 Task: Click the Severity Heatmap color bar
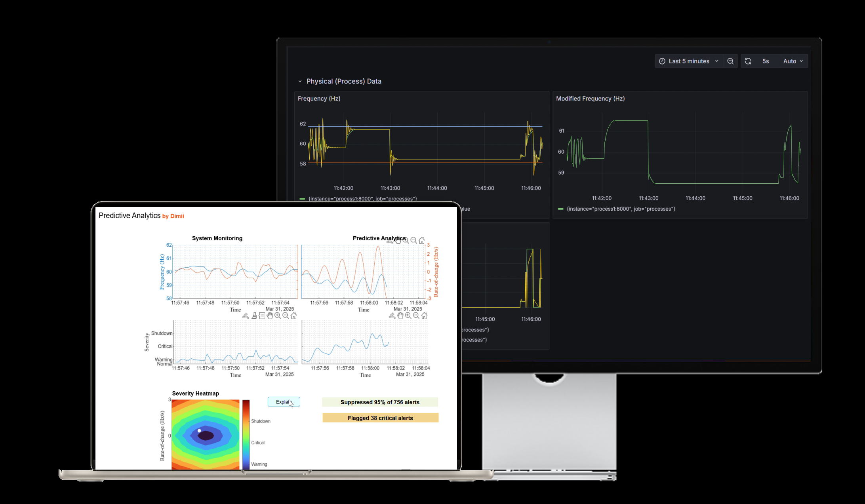coord(246,434)
